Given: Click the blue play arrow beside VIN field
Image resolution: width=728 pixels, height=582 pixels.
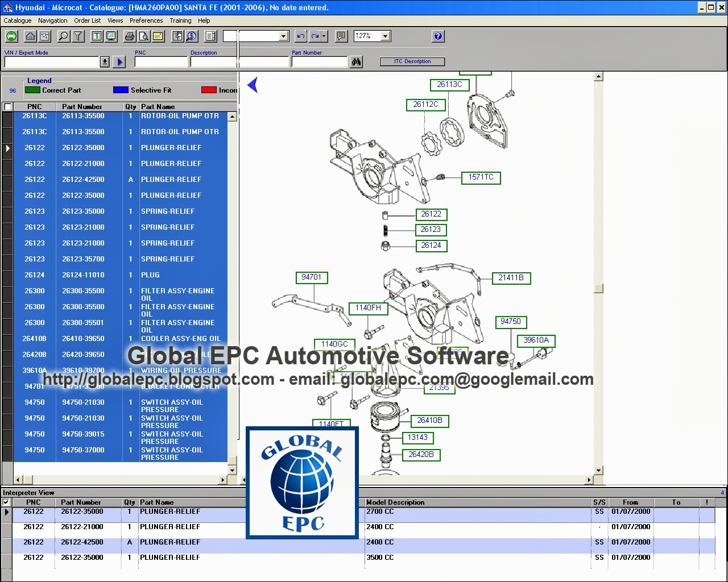Looking at the screenshot, I should (x=119, y=61).
